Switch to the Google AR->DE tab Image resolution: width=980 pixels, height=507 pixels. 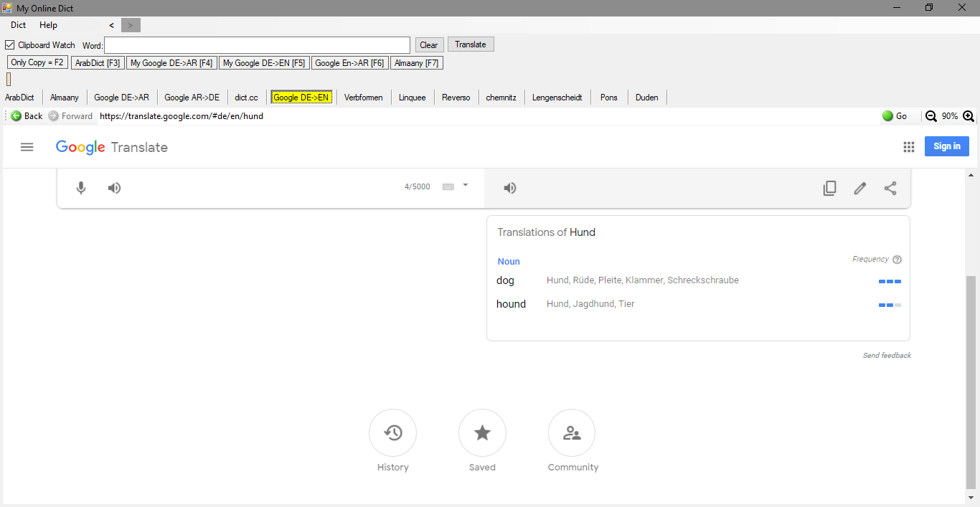tap(192, 98)
